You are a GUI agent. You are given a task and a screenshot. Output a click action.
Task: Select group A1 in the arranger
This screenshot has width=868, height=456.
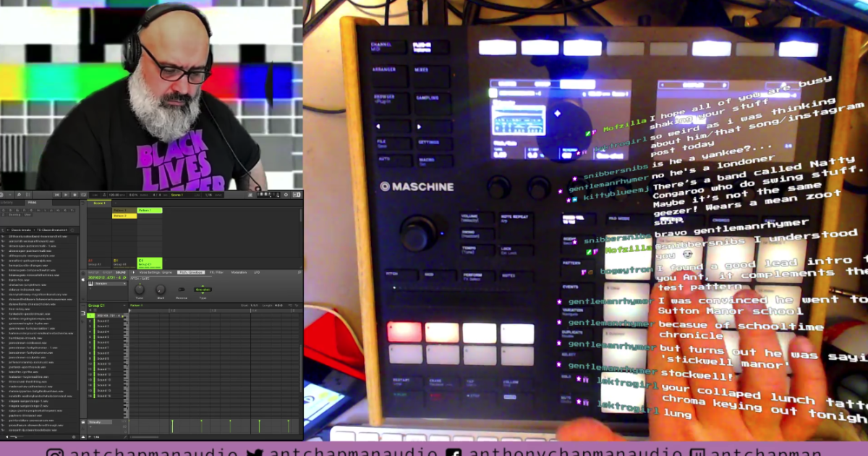[x=99, y=263]
